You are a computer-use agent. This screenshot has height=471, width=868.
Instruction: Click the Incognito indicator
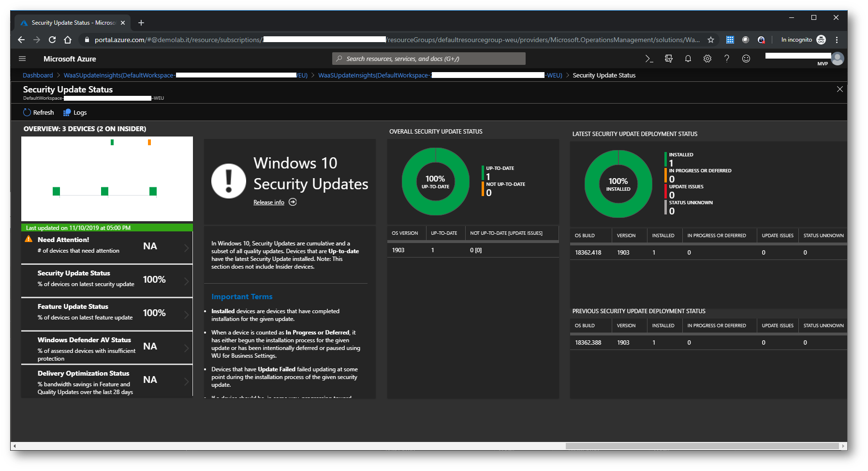coord(803,40)
